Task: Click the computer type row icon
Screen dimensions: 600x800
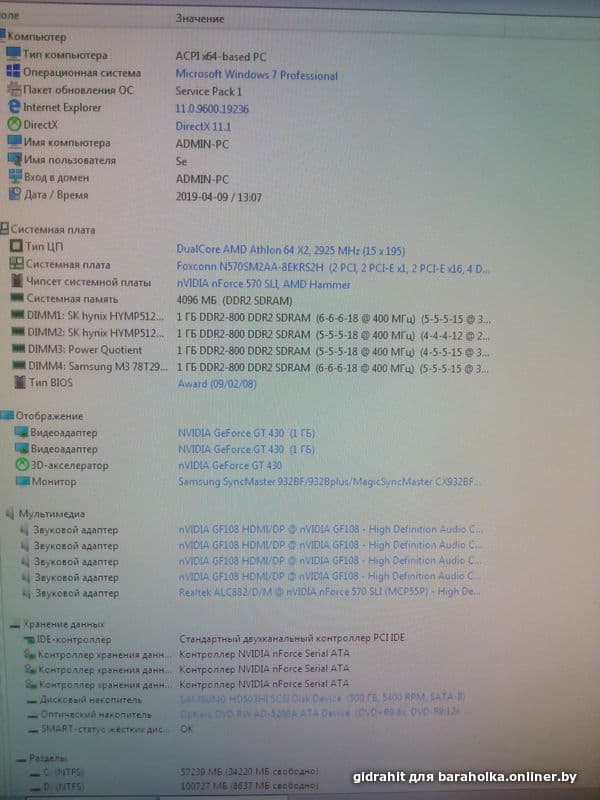Action: (13, 54)
